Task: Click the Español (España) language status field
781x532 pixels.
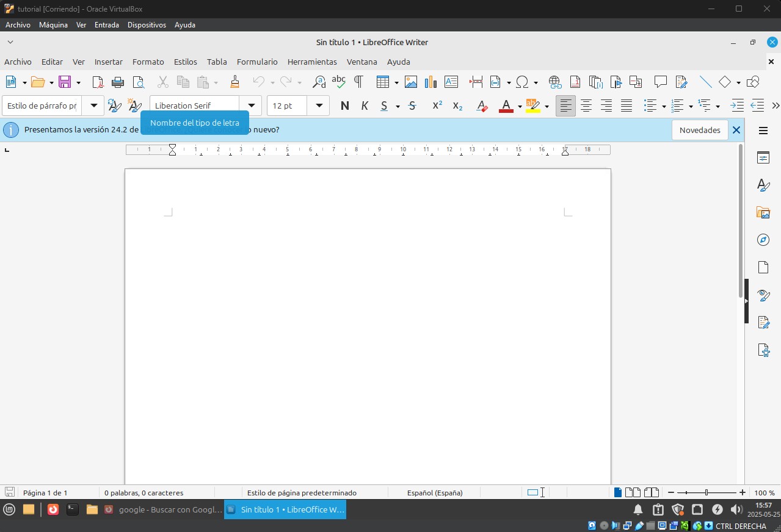Action: [x=435, y=492]
